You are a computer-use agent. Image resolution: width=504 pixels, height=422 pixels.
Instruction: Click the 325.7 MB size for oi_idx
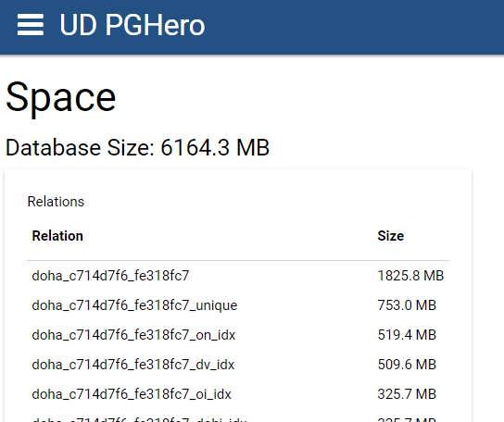[x=407, y=394]
